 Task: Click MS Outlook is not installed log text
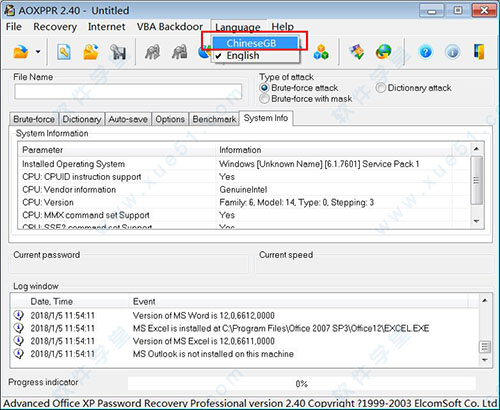click(213, 354)
